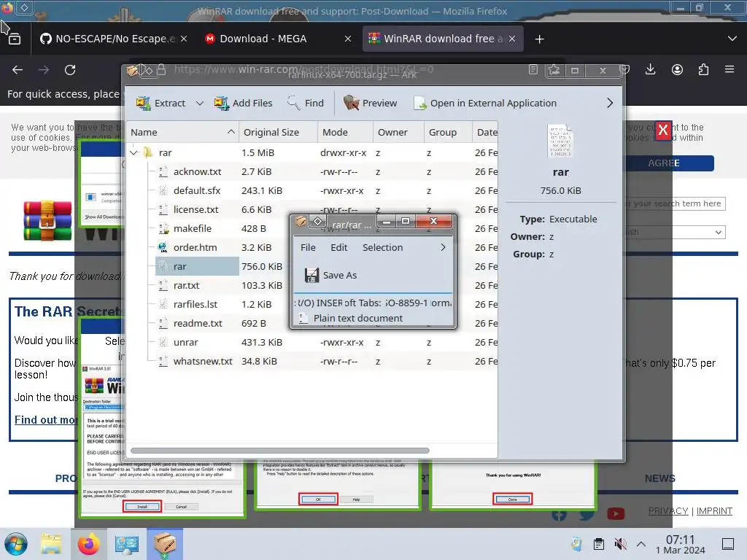
Task: Click Add Files in Ark toolbar
Action: pos(243,103)
